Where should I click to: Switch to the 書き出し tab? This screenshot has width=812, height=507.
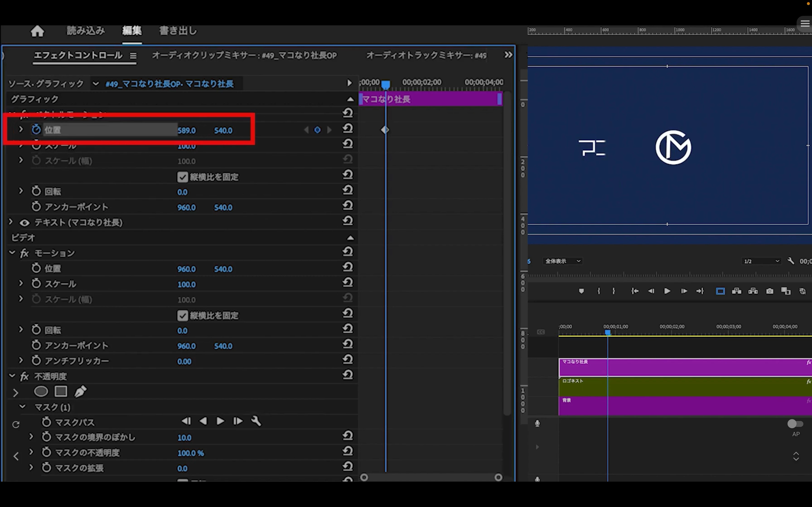[178, 31]
